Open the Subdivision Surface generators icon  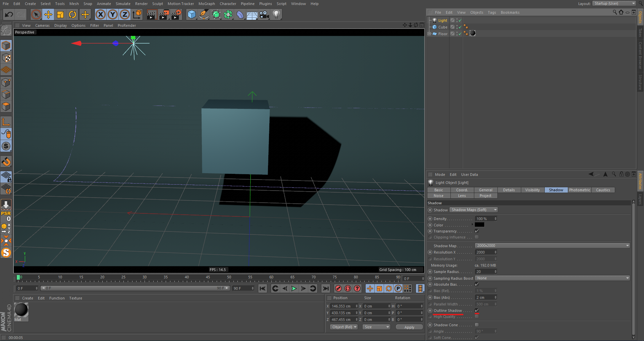216,14
